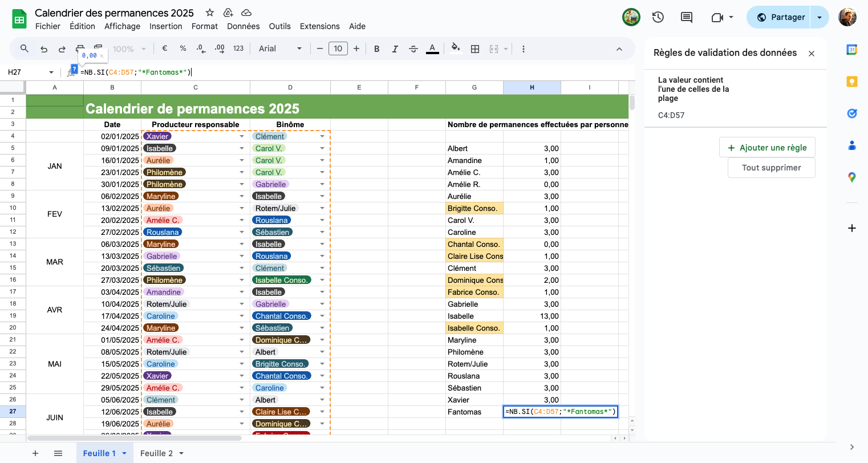The image size is (868, 463).
Task: Star the Calendrier des permanences 2025 document
Action: [x=210, y=13]
